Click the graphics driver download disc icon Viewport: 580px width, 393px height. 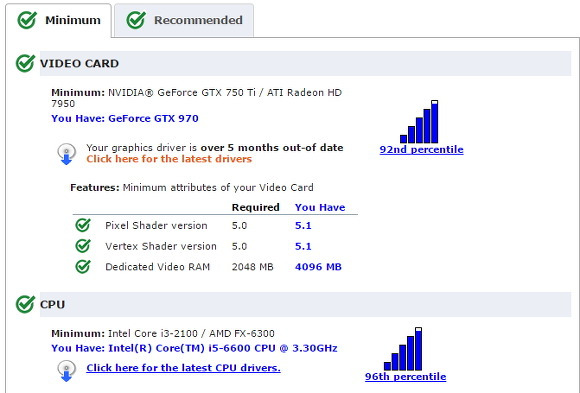tap(67, 154)
